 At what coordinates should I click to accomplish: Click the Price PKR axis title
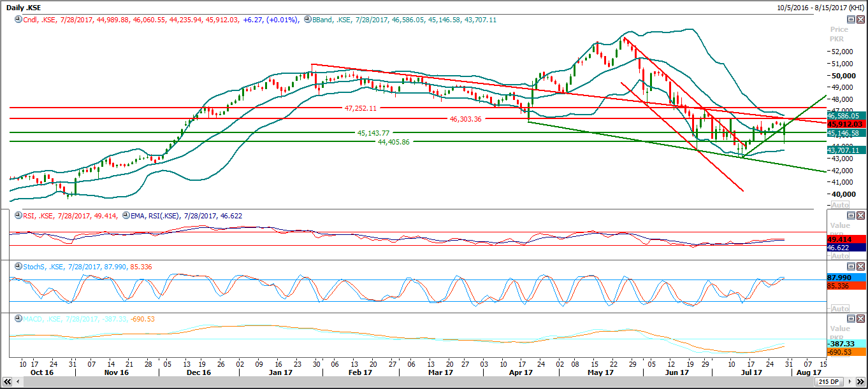(839, 34)
